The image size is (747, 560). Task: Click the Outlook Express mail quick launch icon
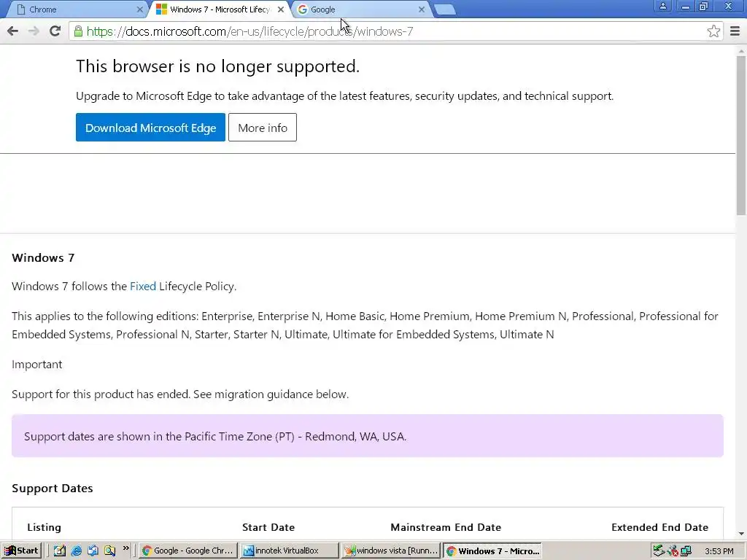pos(93,551)
